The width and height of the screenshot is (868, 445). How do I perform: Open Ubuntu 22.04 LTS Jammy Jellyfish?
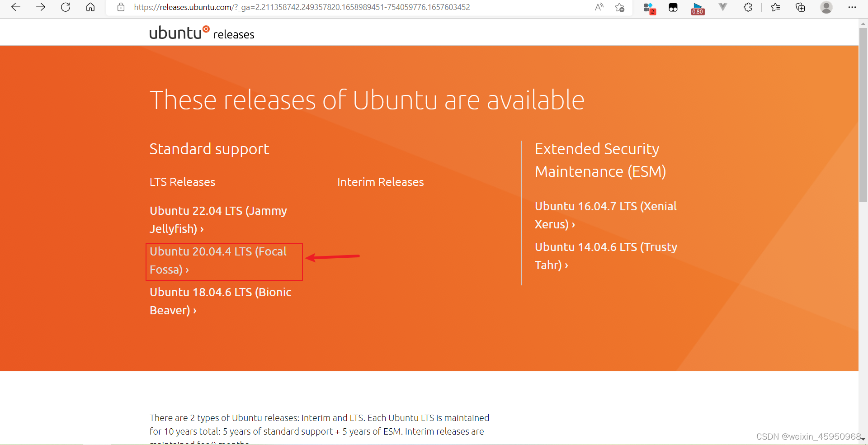pyautogui.click(x=218, y=219)
